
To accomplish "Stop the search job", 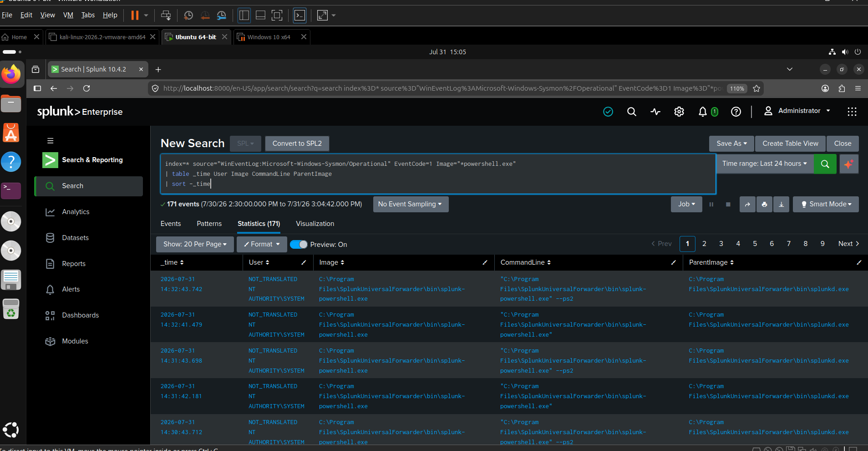I will [x=728, y=205].
